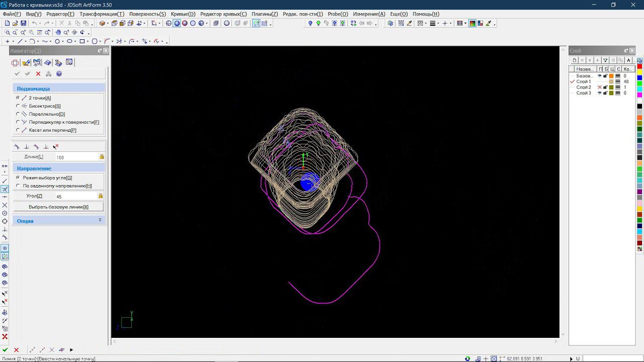The image size is (644, 362).
Task: Open dropdown arrow next to line tool
Action: click(26, 42)
